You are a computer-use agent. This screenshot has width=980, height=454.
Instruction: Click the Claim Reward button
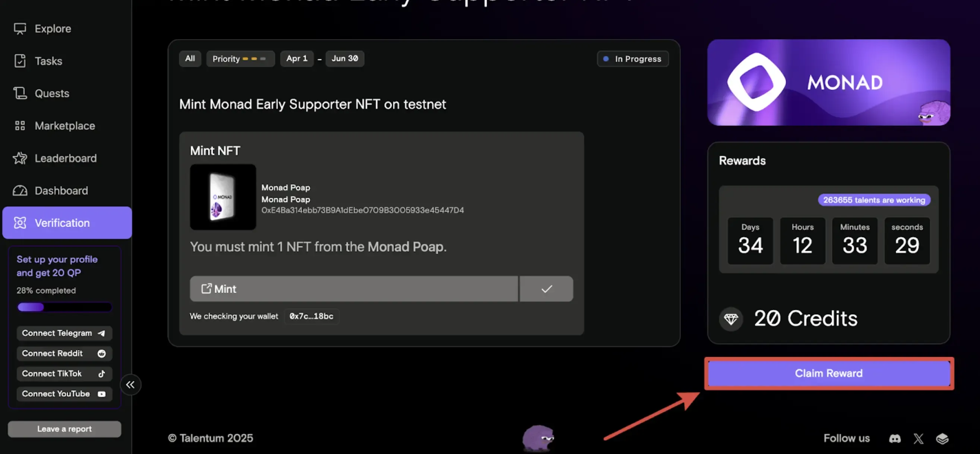pyautogui.click(x=829, y=373)
